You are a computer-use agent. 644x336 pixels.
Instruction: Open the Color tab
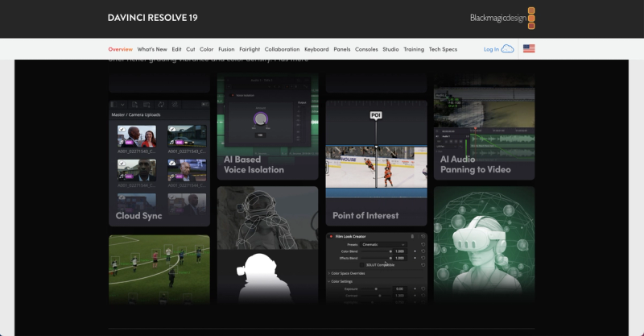click(207, 49)
